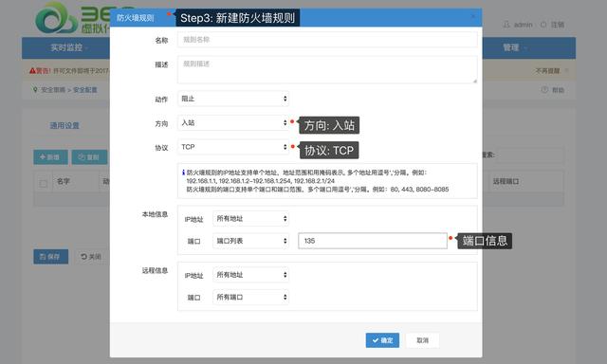Screen dimensions: 607x364
Task: Click the location pin icon in breadcrumb
Action: coord(35,90)
